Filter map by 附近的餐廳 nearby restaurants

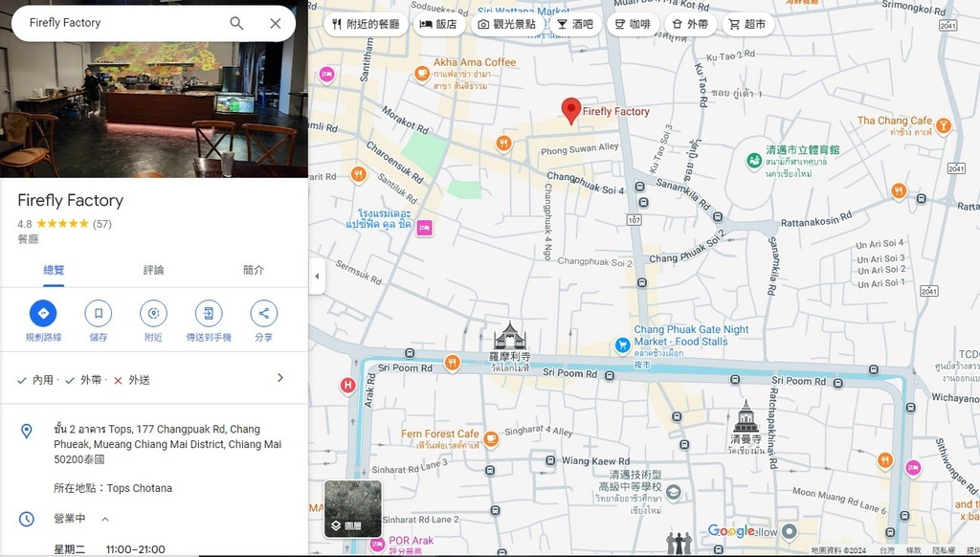(x=366, y=24)
